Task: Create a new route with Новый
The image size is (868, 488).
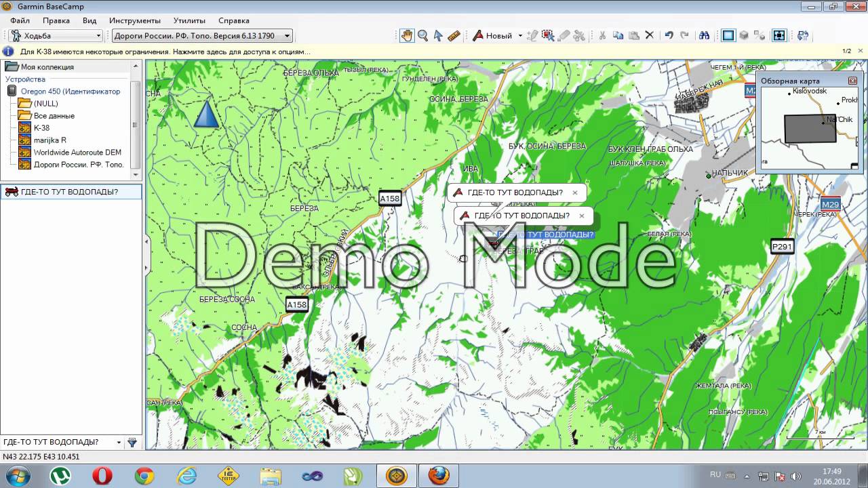Action: point(492,35)
